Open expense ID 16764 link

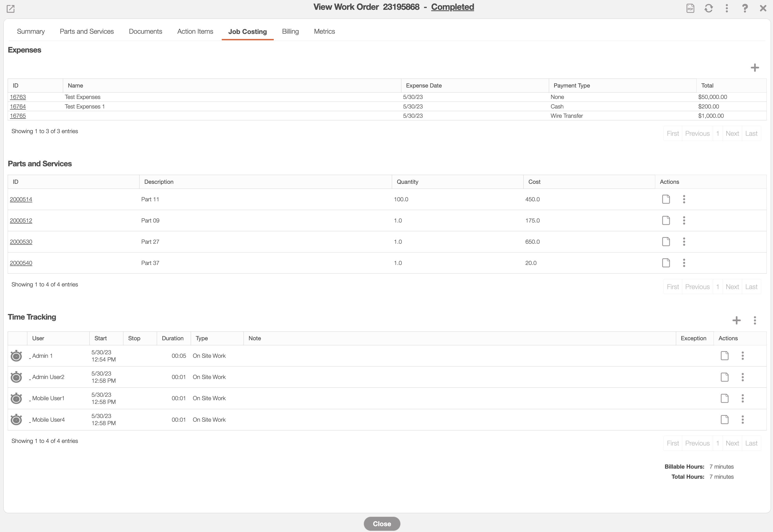coord(18,106)
